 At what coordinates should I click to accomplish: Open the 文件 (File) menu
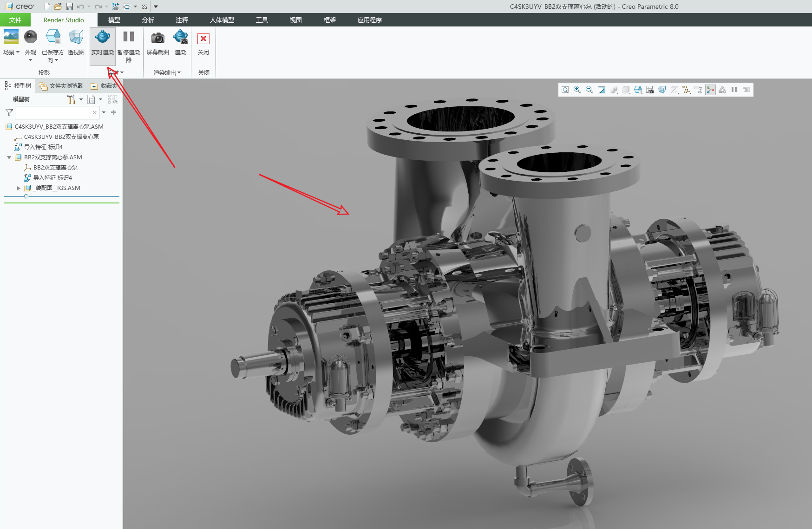click(15, 20)
